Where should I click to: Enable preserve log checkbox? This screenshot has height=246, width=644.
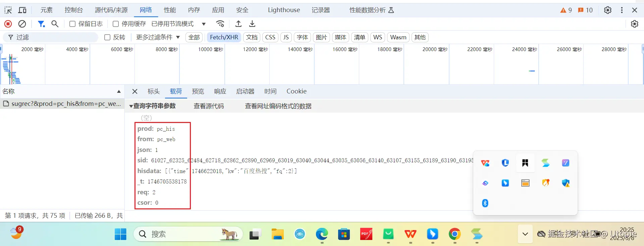[x=72, y=24]
